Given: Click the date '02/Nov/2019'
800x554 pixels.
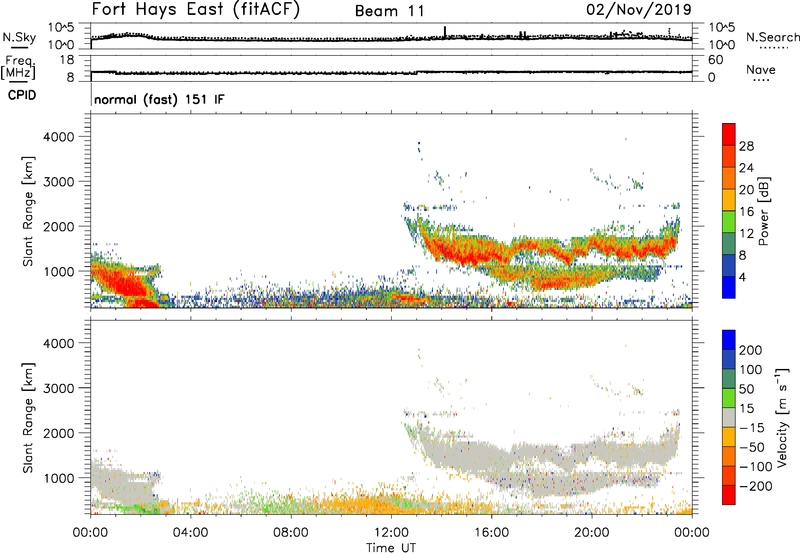Looking at the screenshot, I should coord(639,9).
